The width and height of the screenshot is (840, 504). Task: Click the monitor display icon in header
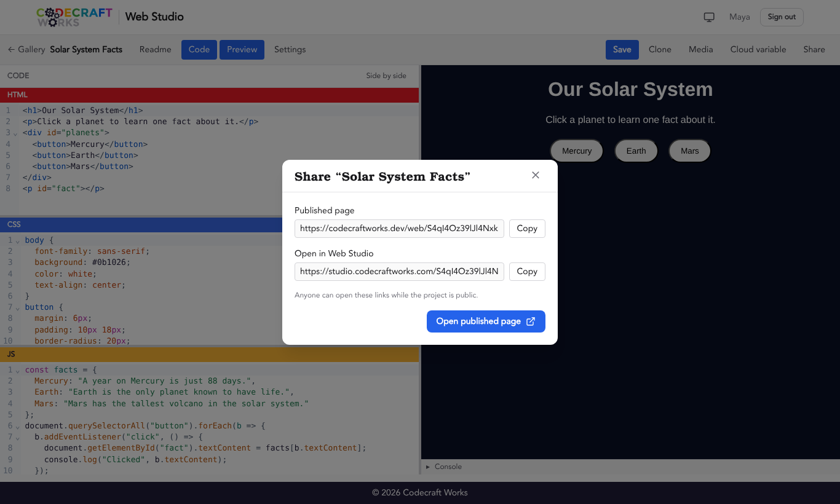pos(709,17)
